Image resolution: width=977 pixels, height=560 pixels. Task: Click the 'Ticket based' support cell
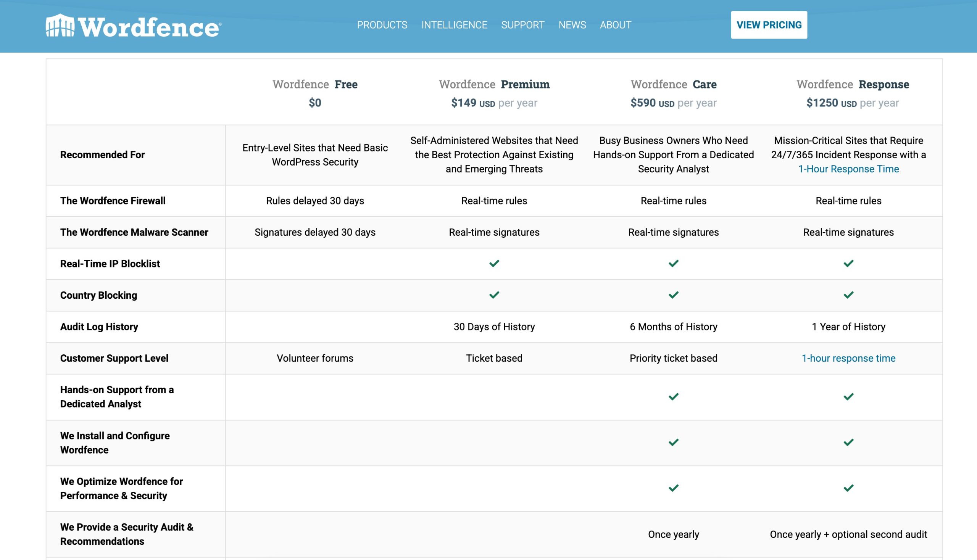tap(494, 359)
